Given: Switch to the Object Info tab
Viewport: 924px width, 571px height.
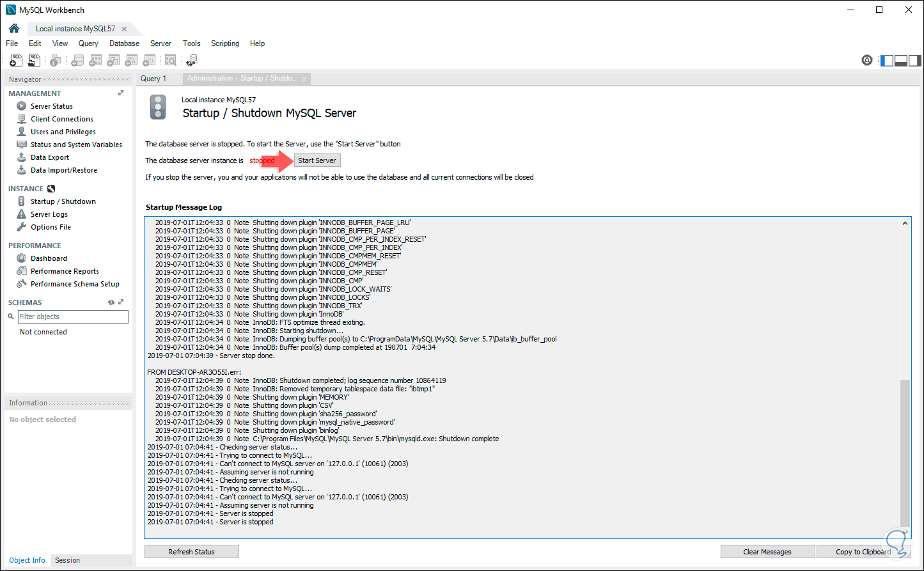Looking at the screenshot, I should tap(27, 560).
